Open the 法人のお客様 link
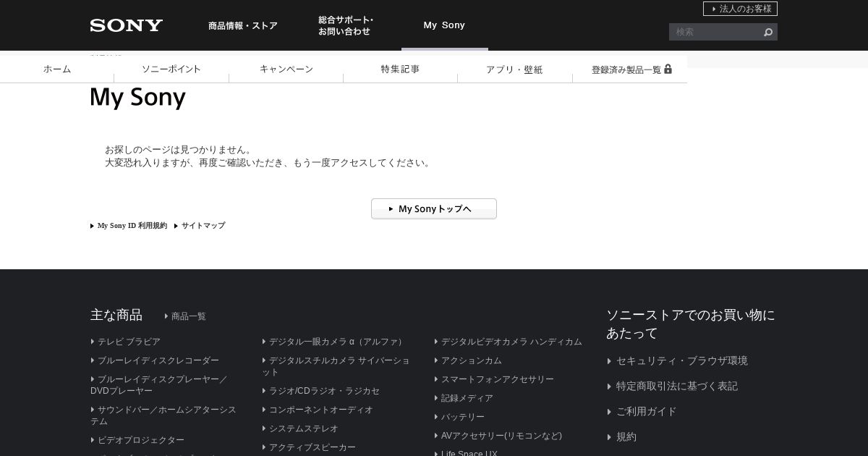 click(740, 9)
